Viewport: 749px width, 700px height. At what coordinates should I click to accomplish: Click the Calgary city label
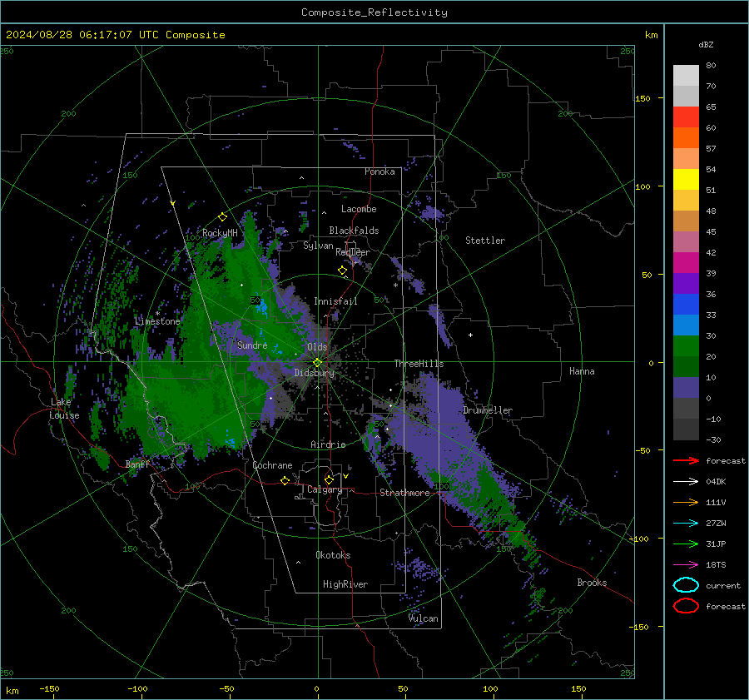(325, 489)
